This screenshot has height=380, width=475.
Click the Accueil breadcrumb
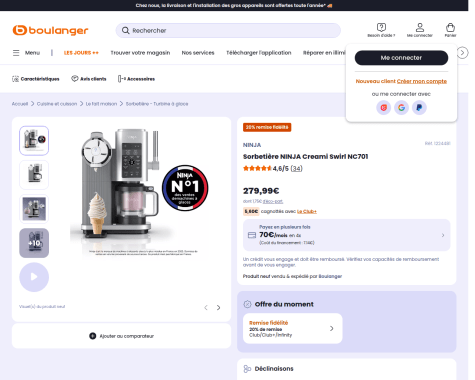click(20, 104)
